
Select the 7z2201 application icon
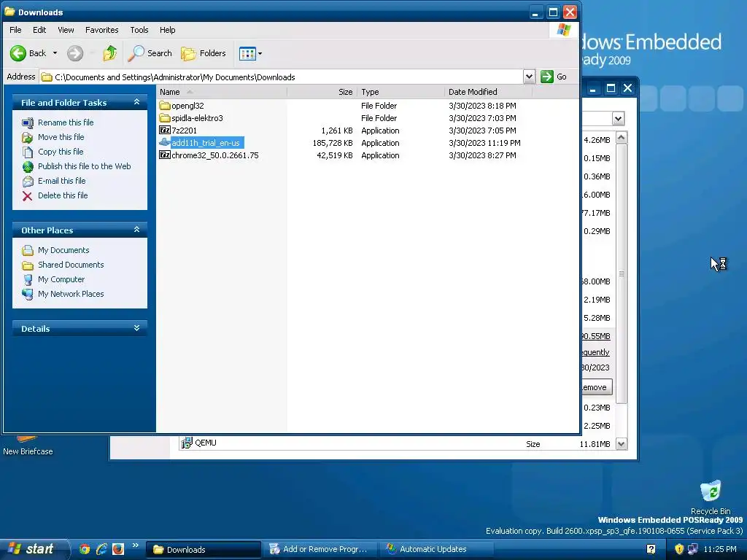pos(165,130)
